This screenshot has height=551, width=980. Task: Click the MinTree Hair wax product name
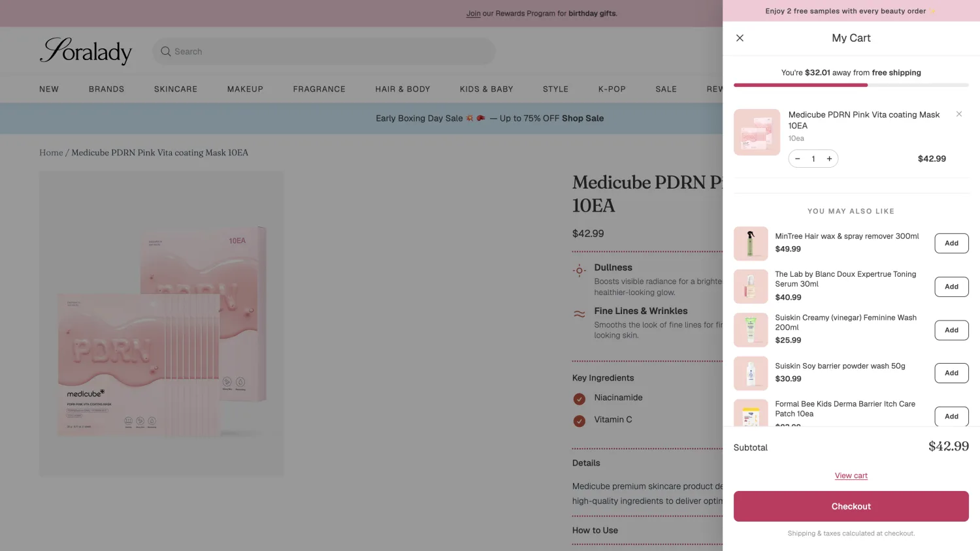coord(847,236)
